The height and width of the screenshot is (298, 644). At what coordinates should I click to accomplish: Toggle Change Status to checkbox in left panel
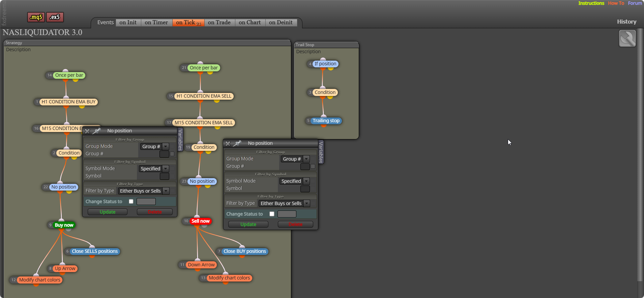(131, 201)
